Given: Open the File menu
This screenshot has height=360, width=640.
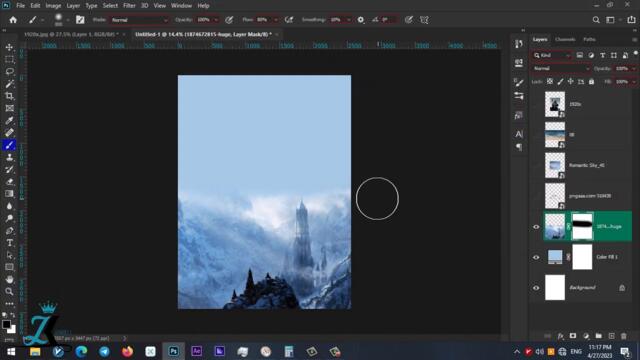Looking at the screenshot, I should tap(20, 6).
